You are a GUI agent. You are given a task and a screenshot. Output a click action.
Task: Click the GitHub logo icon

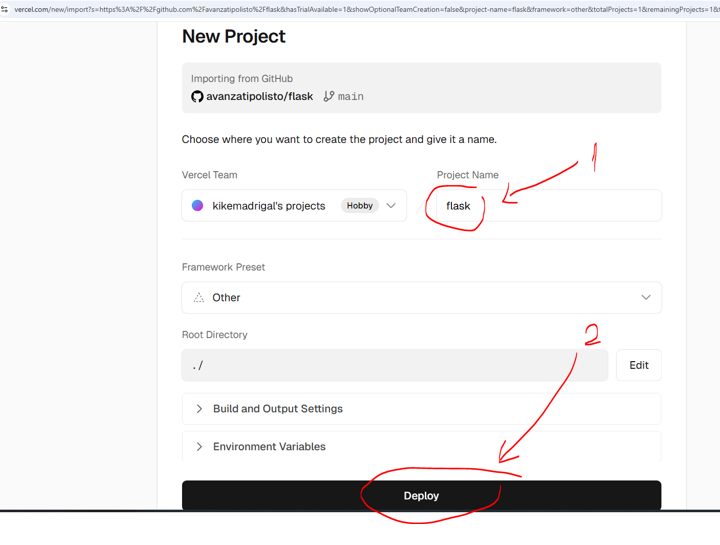coord(197,97)
